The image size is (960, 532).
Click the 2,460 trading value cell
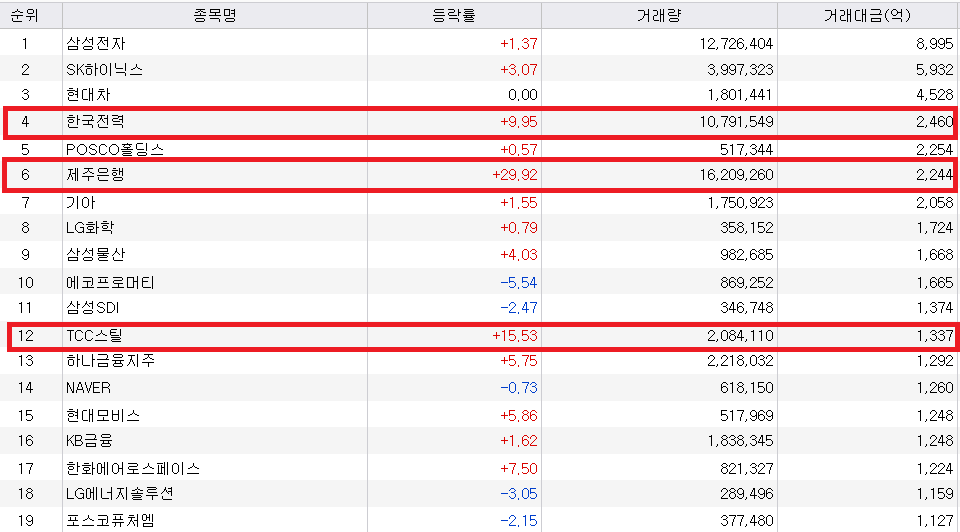[935, 122]
